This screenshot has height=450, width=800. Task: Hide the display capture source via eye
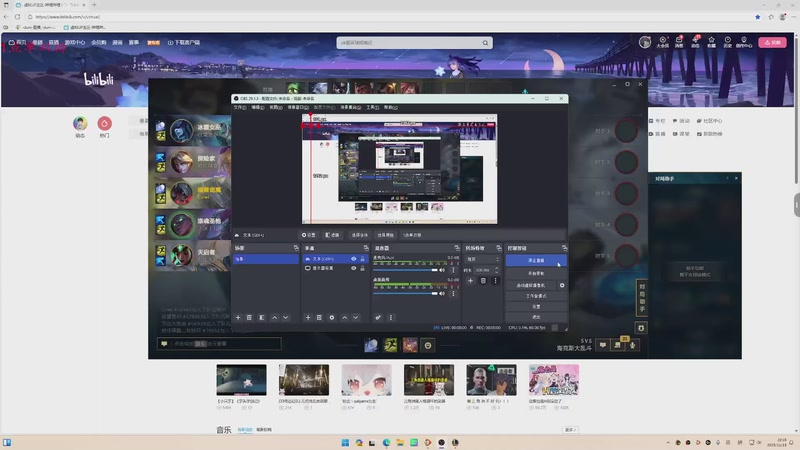[x=353, y=269]
